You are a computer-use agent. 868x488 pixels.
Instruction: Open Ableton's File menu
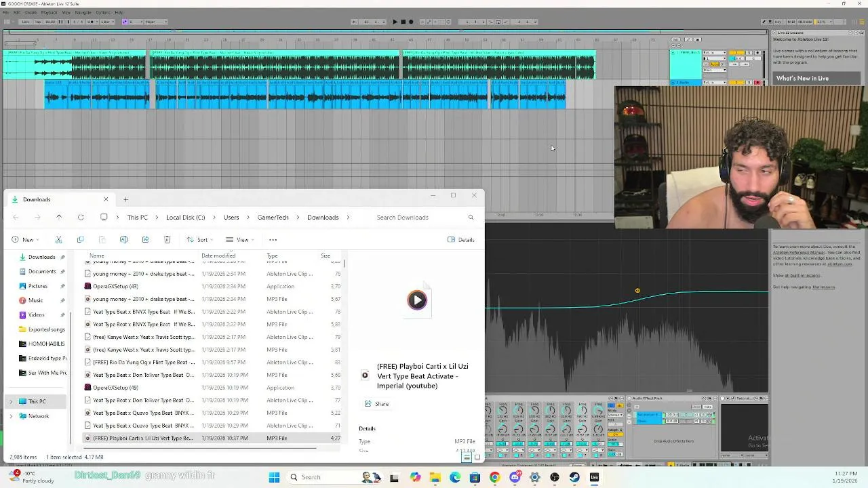(x=6, y=12)
